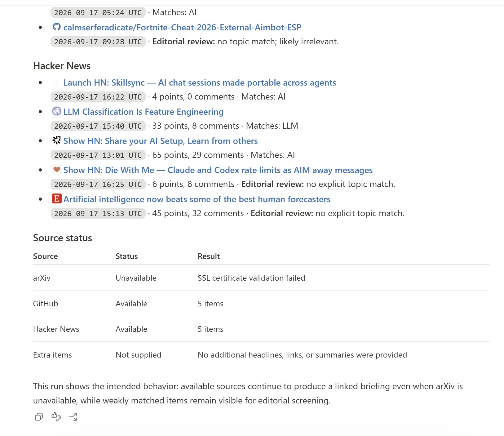
Task: Select the 2026-09-17 15:40 UTC timestamp
Action: point(98,126)
